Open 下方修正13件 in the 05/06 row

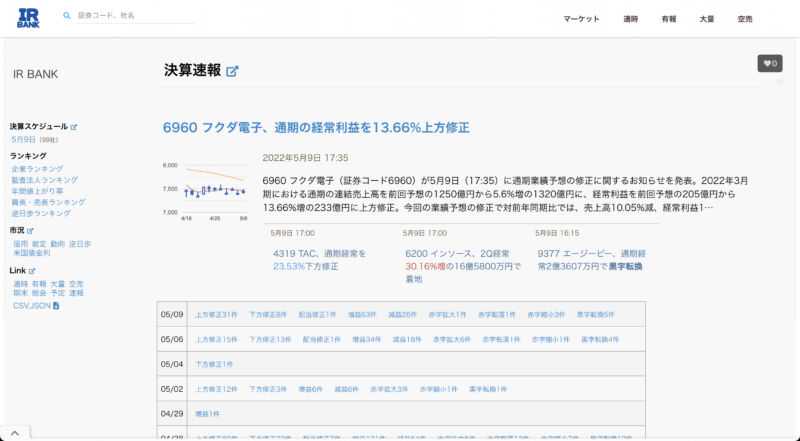click(270, 339)
